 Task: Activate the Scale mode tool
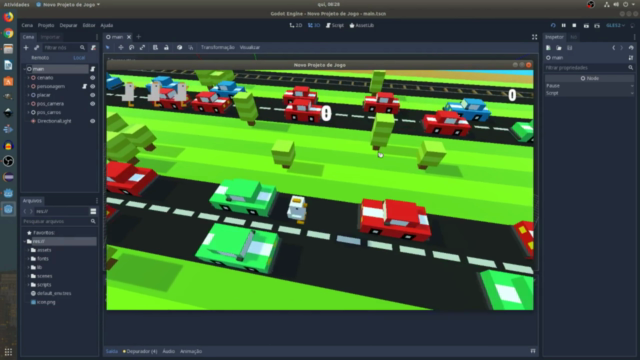(142, 47)
